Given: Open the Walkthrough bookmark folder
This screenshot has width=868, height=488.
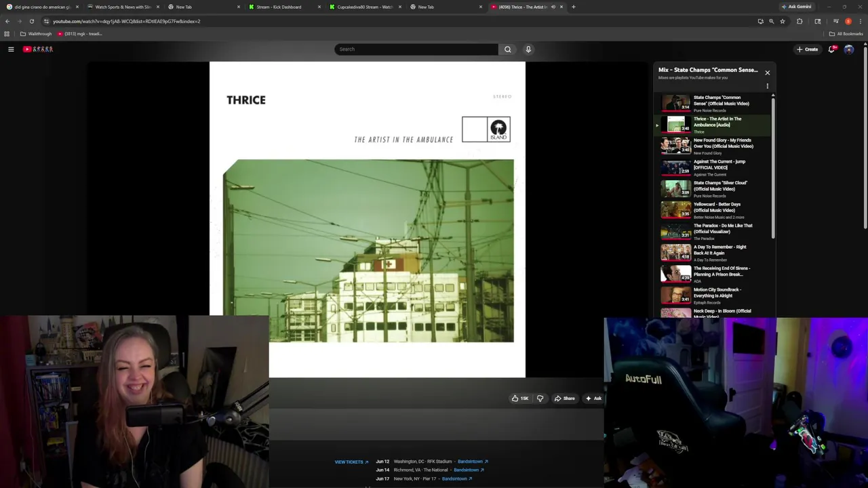Looking at the screenshot, I should (x=36, y=34).
